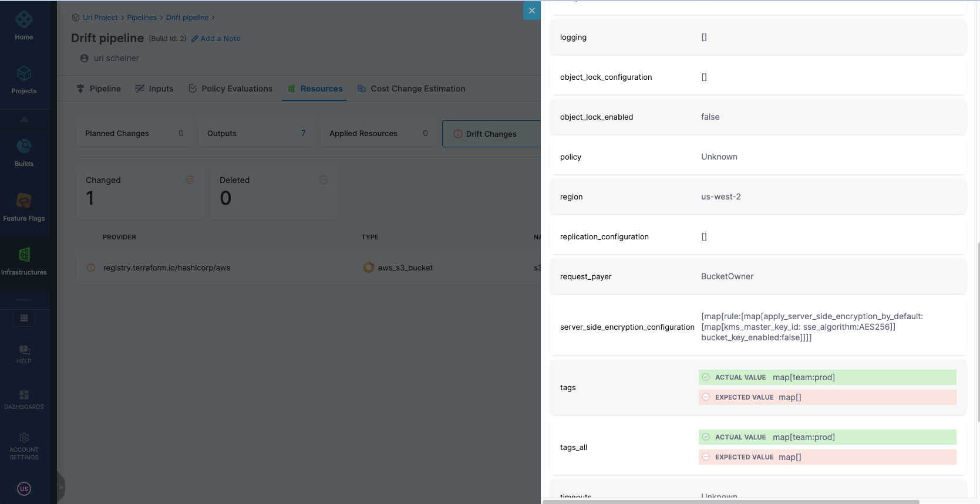The width and height of the screenshot is (980, 504).
Task: Expand the side navigation handle
Action: [60, 487]
